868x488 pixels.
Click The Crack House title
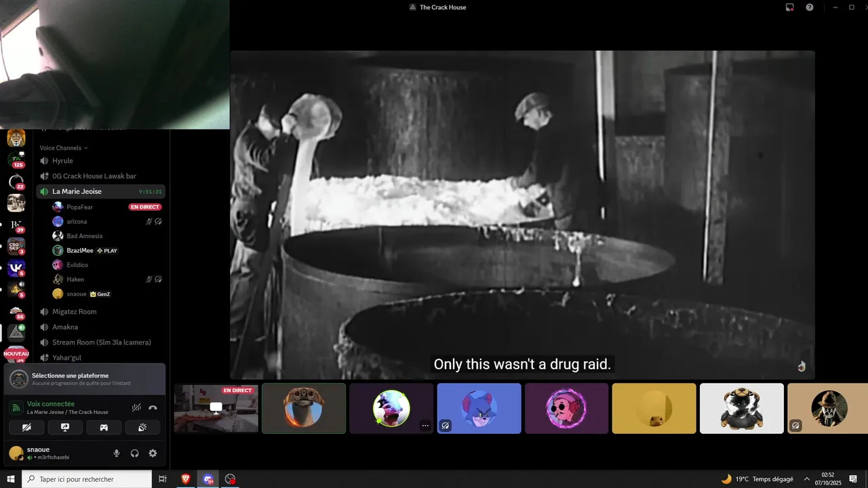point(443,7)
